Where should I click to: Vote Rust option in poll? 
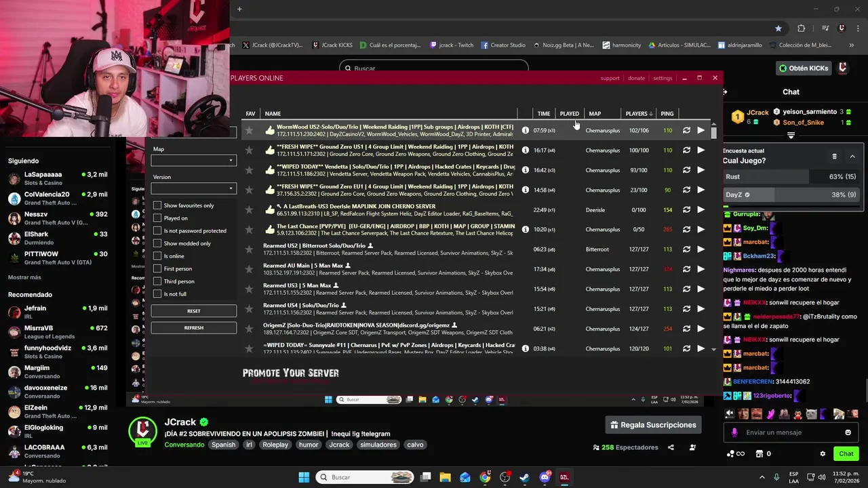(791, 177)
